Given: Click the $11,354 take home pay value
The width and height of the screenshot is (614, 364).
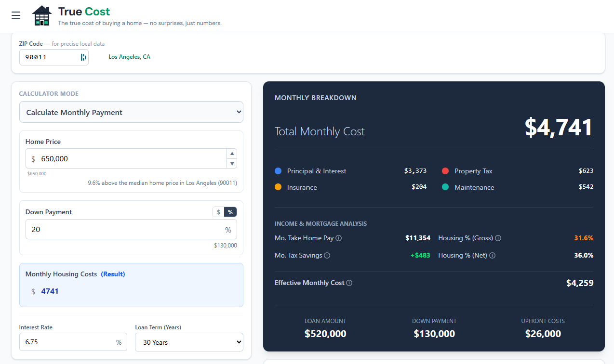Looking at the screenshot, I should (x=418, y=238).
